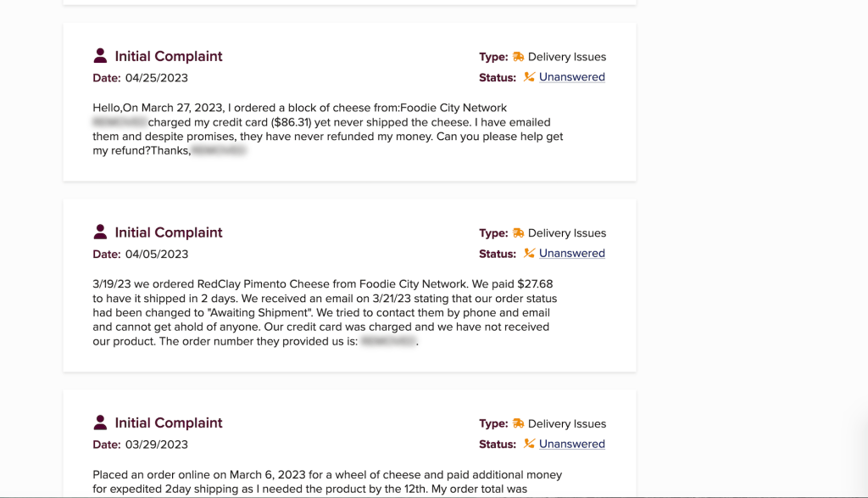Select the Initial Complaint heading dated 03/29/2023

coord(169,422)
